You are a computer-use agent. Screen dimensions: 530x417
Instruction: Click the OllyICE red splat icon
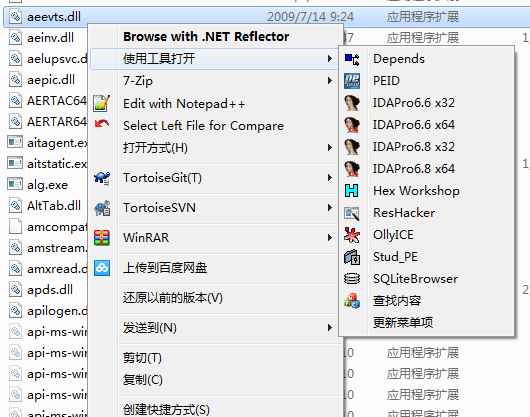[352, 235]
